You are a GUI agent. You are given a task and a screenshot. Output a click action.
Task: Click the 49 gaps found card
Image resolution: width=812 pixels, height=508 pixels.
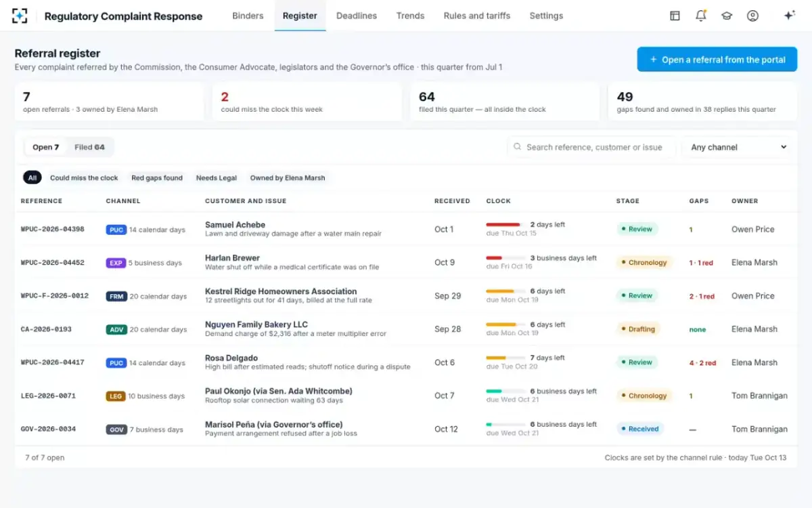(702, 102)
